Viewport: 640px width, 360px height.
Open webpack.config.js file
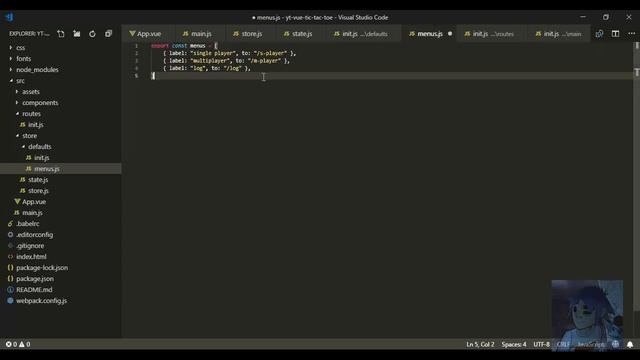(41, 301)
